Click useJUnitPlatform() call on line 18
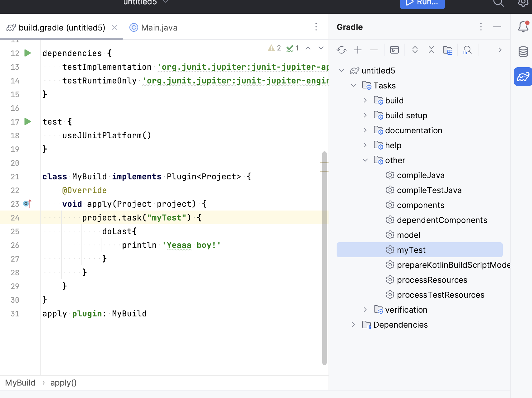Screen dimensions: 532x398 click(x=107, y=135)
